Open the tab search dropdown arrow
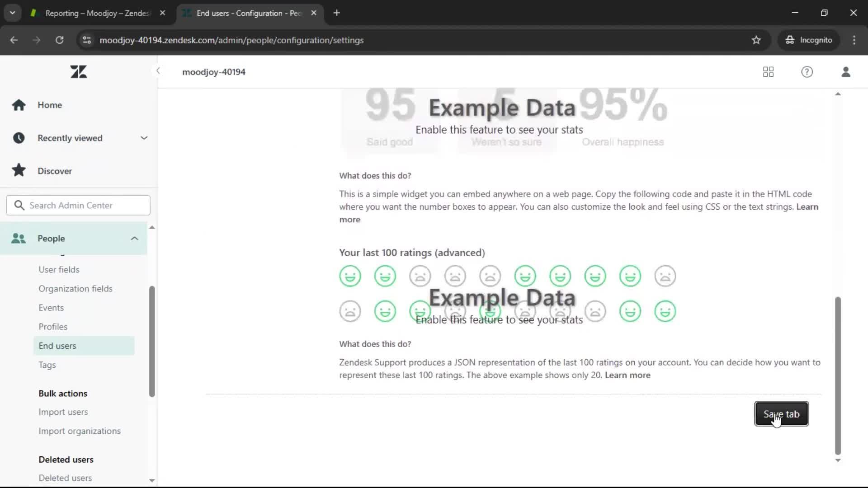The image size is (868, 488). click(x=13, y=13)
